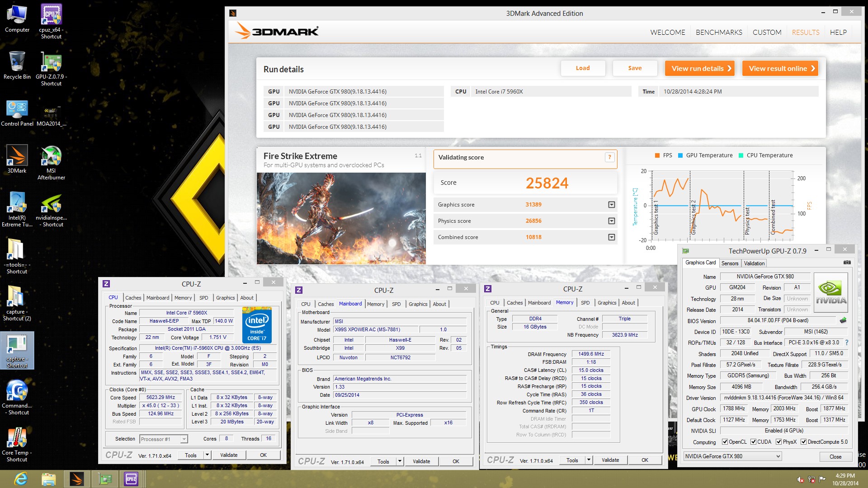868x488 pixels.
Task: Click the Fire Strike Extreme thumbnail image
Action: tap(341, 218)
